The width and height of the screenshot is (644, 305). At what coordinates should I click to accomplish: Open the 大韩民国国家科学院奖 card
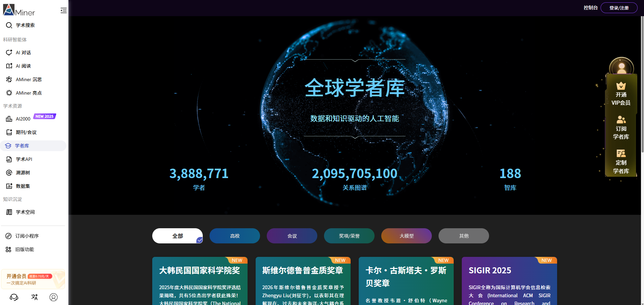click(x=200, y=281)
